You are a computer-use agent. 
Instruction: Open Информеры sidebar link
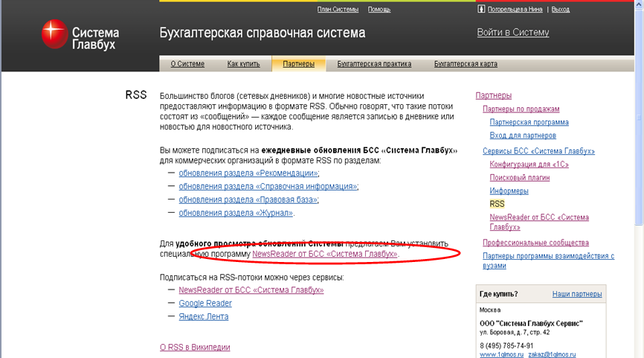(509, 191)
